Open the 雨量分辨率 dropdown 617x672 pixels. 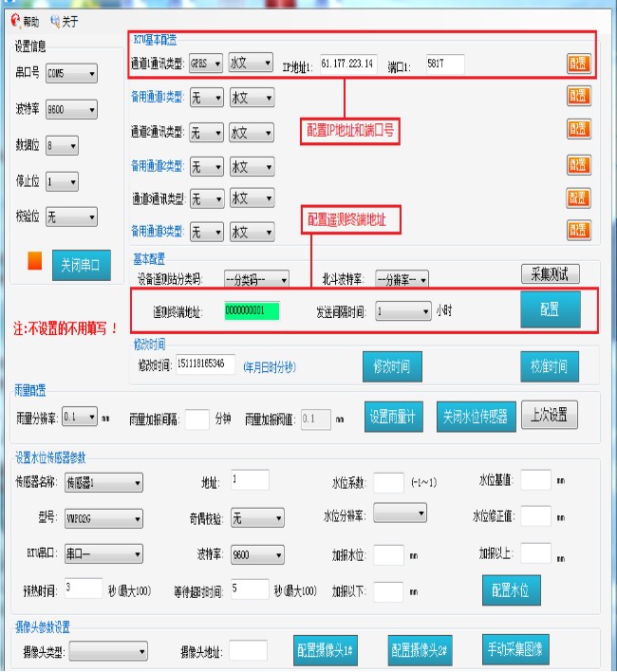coord(80,416)
